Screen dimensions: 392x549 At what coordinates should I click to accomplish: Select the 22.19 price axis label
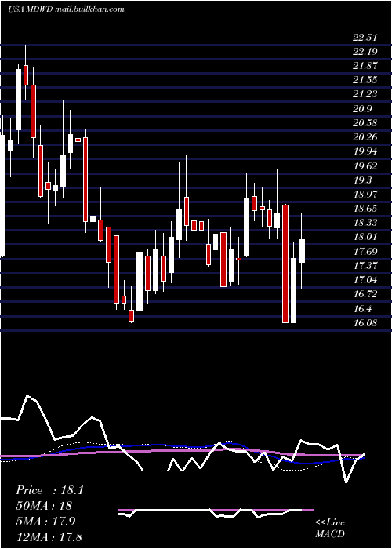click(x=365, y=52)
